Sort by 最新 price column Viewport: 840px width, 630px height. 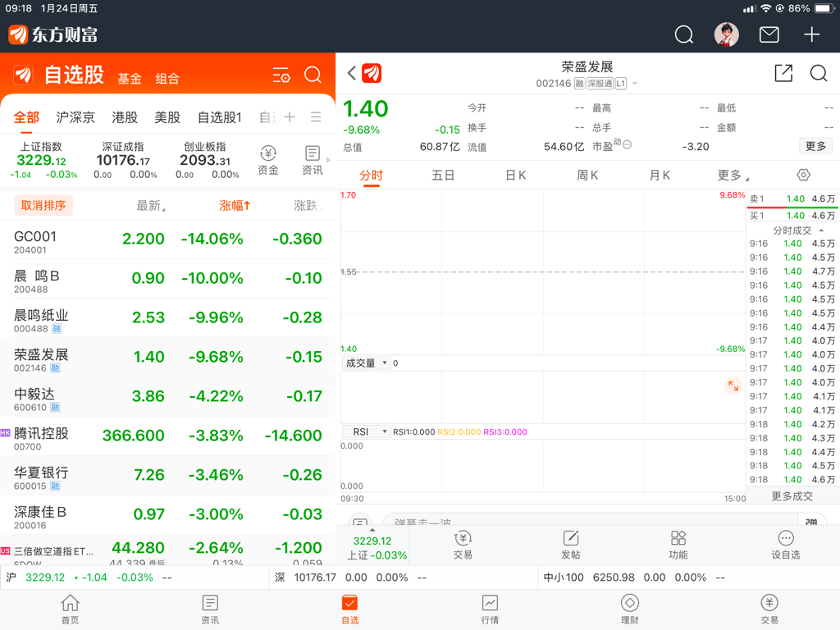click(x=151, y=206)
